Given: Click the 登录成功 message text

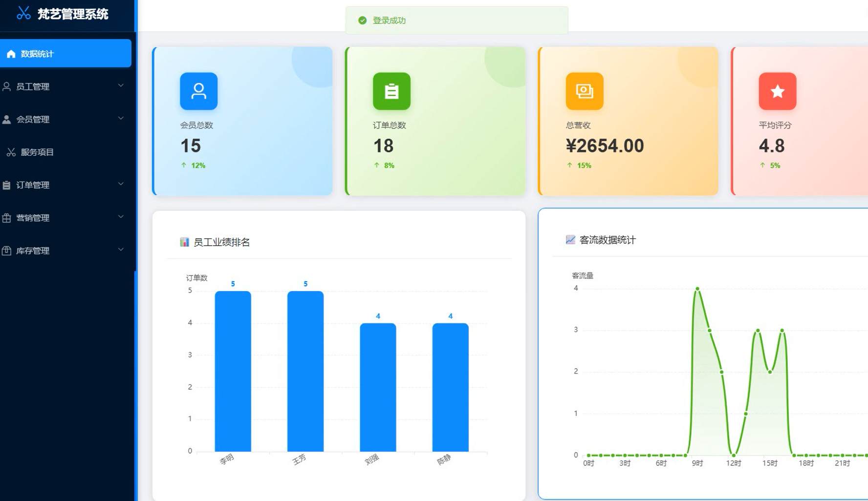Looking at the screenshot, I should pos(389,21).
